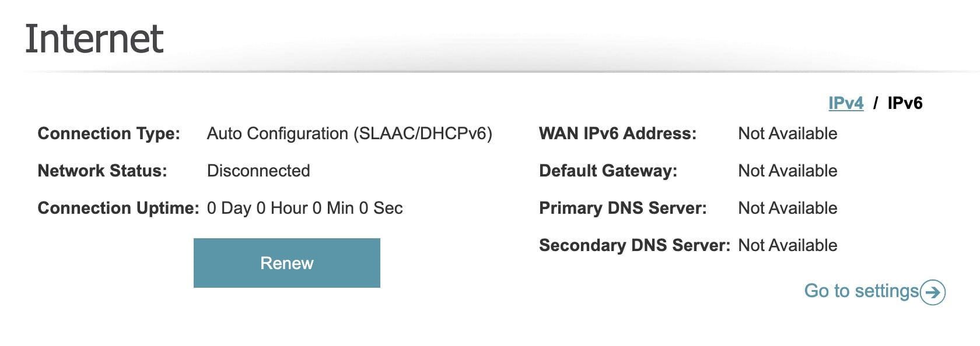980x346 pixels.
Task: Click the Network Status label
Action: [x=102, y=171]
